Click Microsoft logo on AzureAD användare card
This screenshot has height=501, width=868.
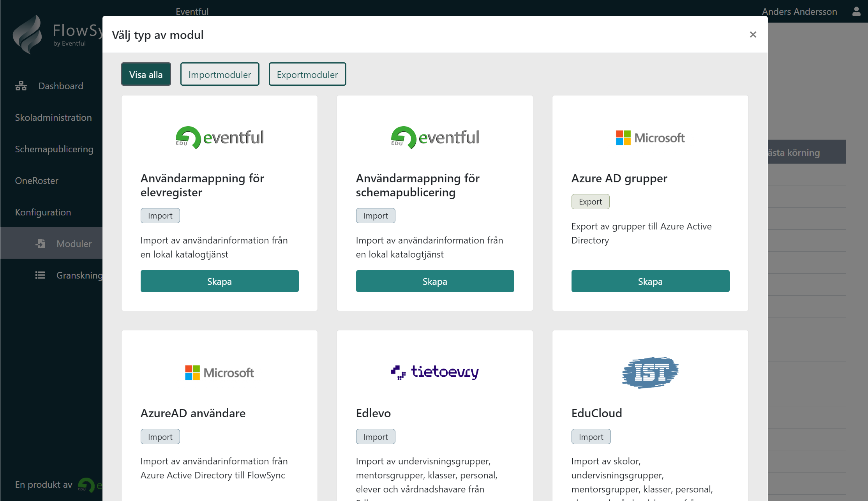[219, 373]
